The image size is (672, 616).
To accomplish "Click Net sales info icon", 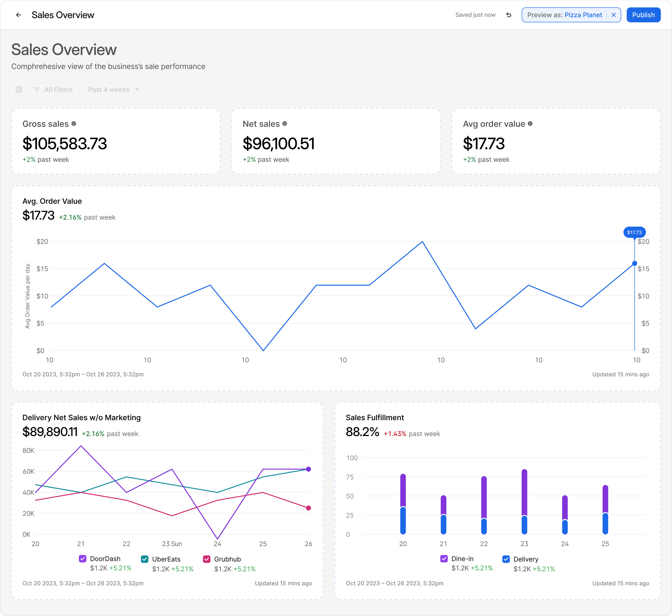I will (x=284, y=124).
